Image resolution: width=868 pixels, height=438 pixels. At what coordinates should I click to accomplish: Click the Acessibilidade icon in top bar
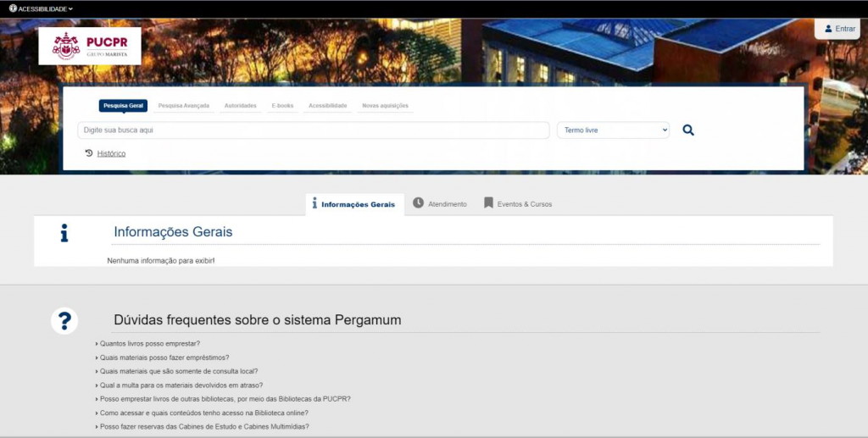tap(13, 8)
